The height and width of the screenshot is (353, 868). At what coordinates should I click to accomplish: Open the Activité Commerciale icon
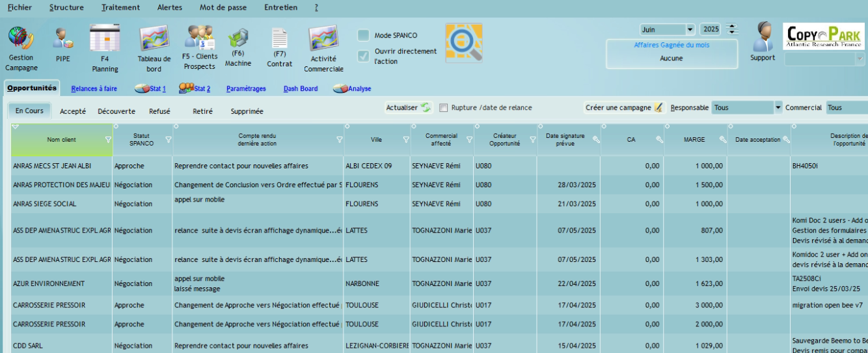click(x=323, y=38)
